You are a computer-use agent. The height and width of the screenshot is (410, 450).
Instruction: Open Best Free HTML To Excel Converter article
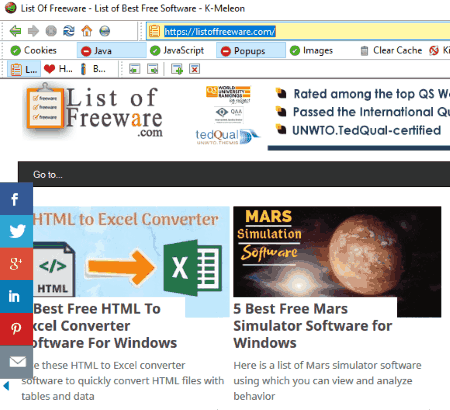point(105,326)
